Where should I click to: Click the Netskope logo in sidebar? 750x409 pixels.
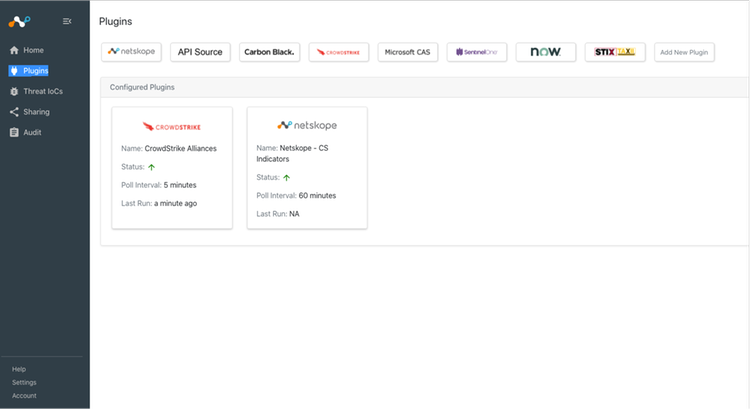(x=19, y=22)
